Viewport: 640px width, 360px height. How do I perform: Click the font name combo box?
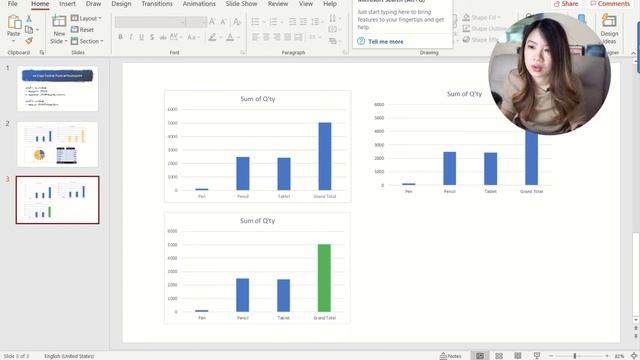(150, 22)
